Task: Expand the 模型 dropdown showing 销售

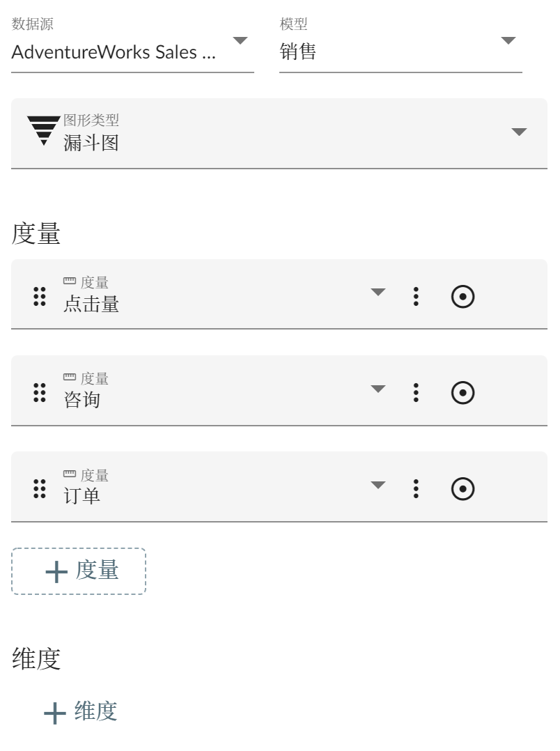Action: (508, 41)
